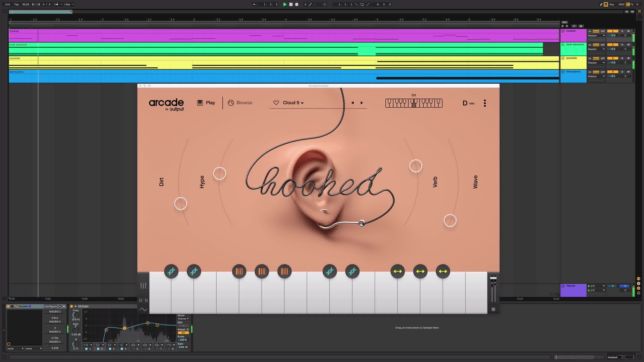Click the Key map mode button

(612, 4)
